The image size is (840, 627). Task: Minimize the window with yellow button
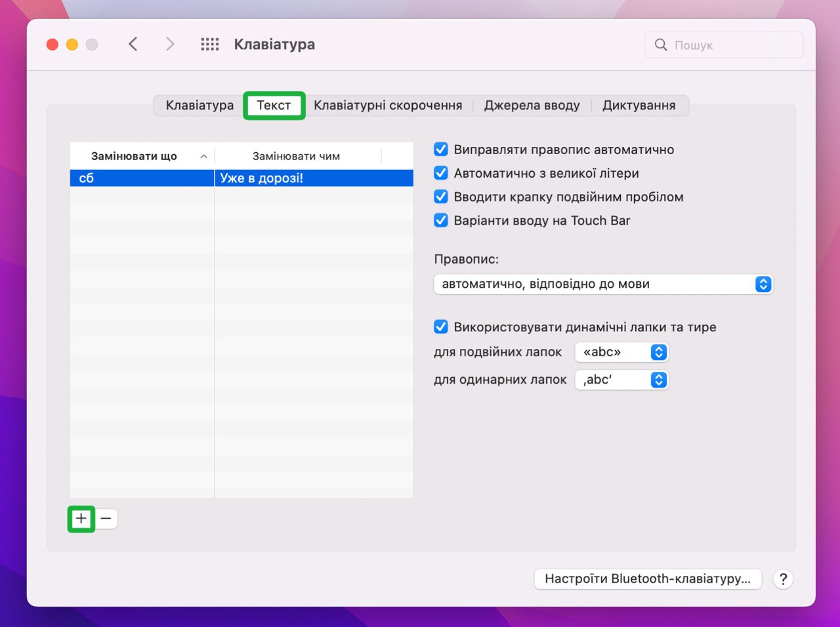click(x=72, y=44)
